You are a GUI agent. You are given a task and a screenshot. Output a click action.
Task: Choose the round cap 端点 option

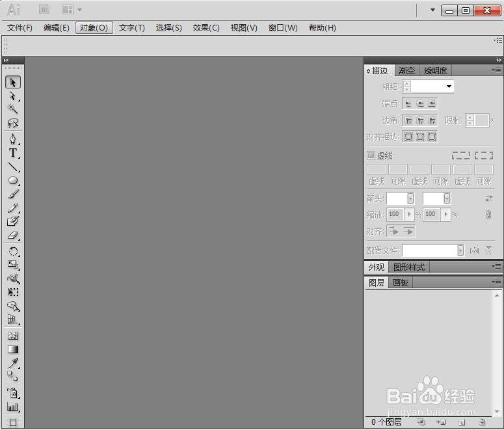click(420, 103)
